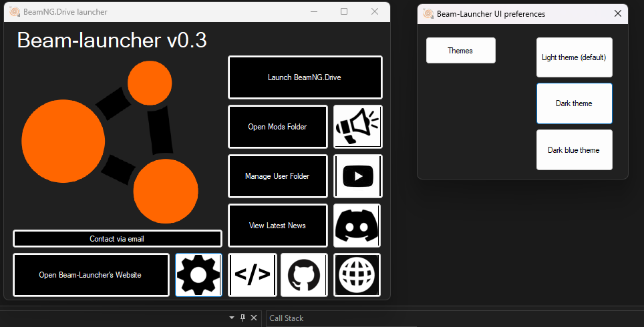Image resolution: width=644 pixels, height=327 pixels.
Task: Click the BeamNG.Drive launcher title bar icon
Action: click(15, 11)
